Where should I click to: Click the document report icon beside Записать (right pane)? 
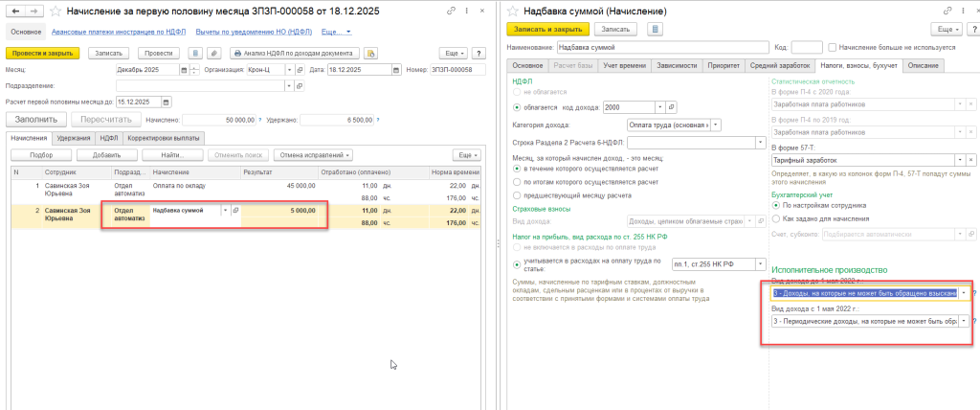tap(656, 29)
